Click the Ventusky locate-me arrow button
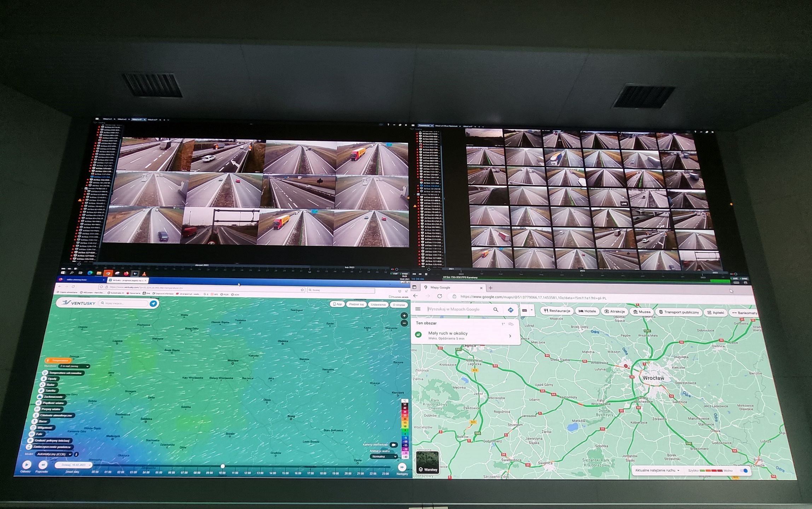812x509 pixels. (x=153, y=303)
